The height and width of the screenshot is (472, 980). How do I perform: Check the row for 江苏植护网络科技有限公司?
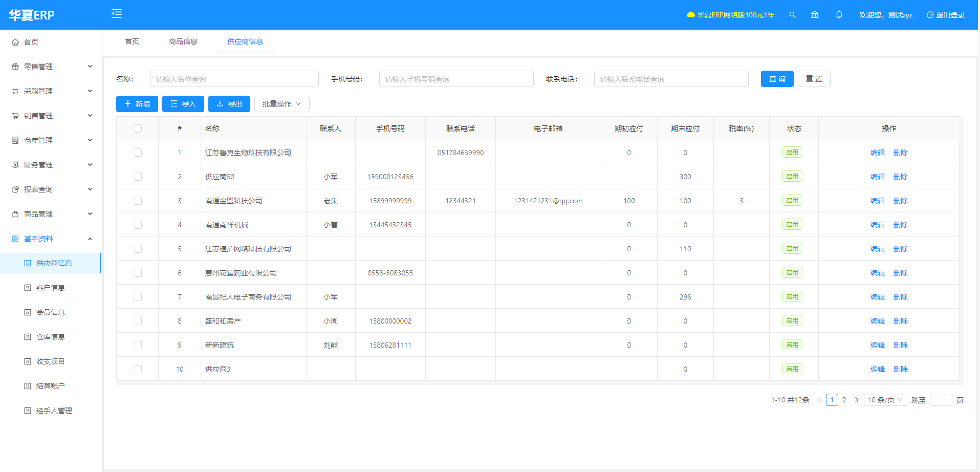click(x=138, y=249)
